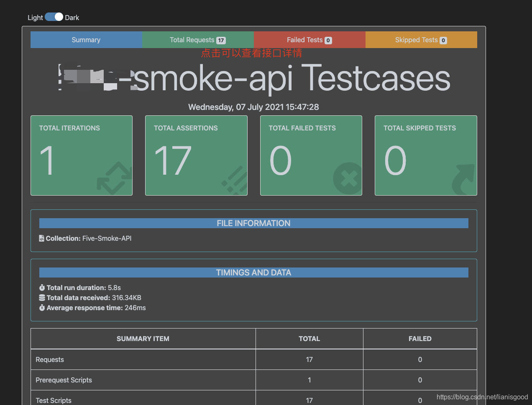Screen dimensions: 532x405
Task: Click the Five-Smoke-API collection name
Action: click(107, 238)
